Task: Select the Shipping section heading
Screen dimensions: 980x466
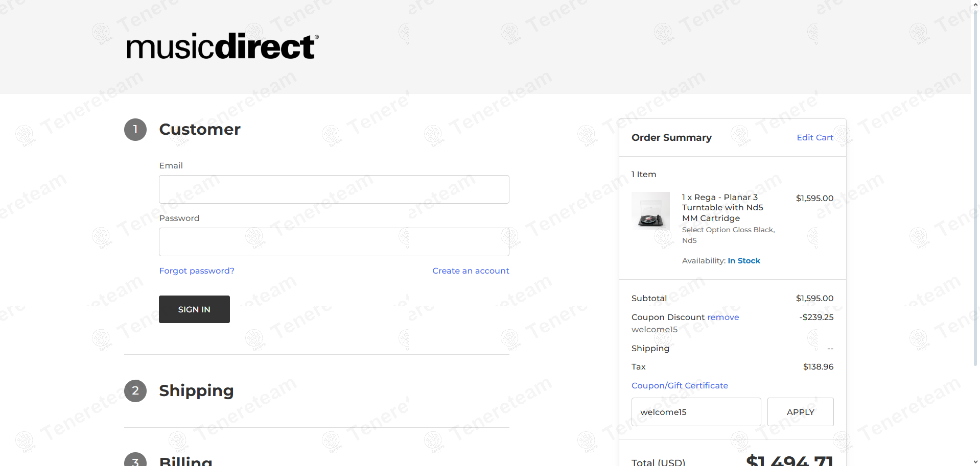Action: [x=196, y=391]
